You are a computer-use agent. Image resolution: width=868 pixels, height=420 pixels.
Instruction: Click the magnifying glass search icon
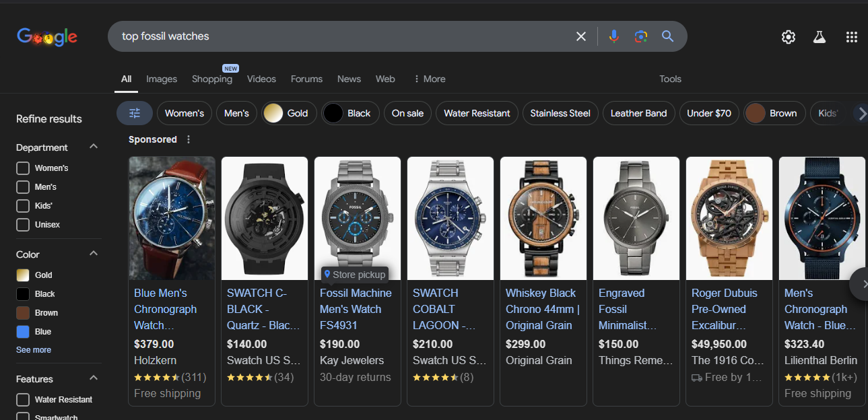(667, 36)
